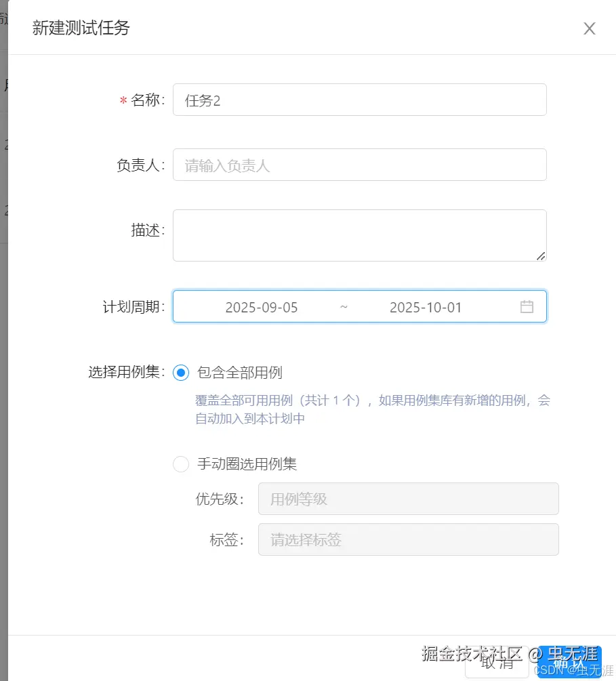Click the blue 虫无涯 badge

click(x=570, y=657)
